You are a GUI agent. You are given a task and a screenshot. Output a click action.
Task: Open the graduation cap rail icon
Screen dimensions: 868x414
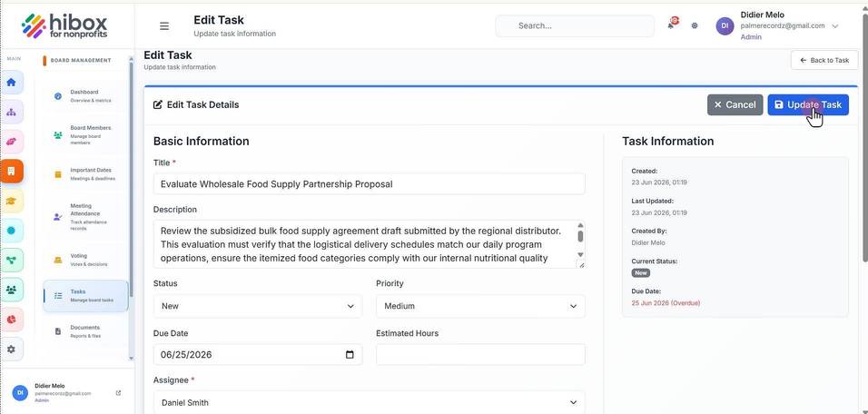click(x=11, y=201)
